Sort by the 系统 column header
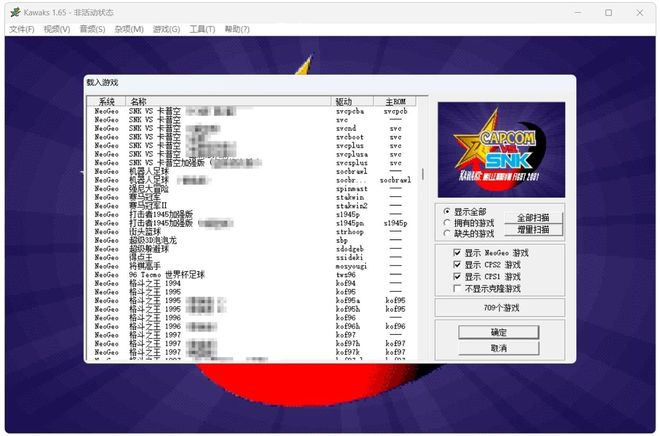Image resolution: width=660 pixels, height=436 pixels. tap(106, 101)
